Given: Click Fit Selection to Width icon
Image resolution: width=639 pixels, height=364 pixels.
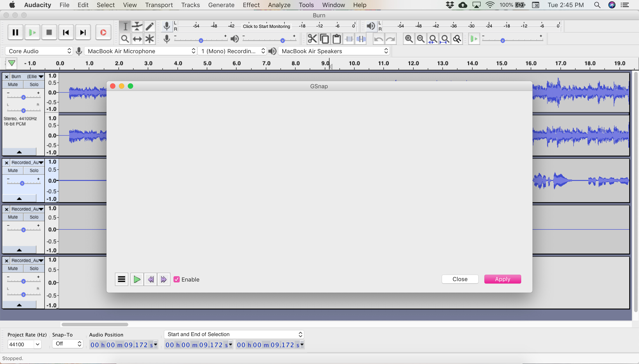Looking at the screenshot, I should [433, 39].
